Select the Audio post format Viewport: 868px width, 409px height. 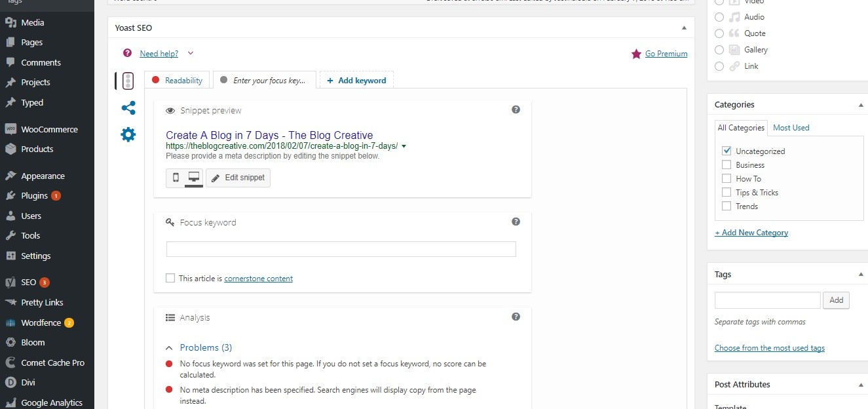coord(719,17)
